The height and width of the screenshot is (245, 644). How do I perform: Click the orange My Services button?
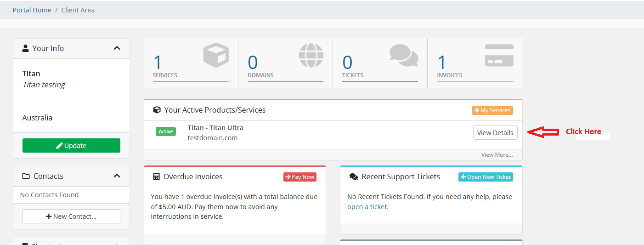point(492,110)
